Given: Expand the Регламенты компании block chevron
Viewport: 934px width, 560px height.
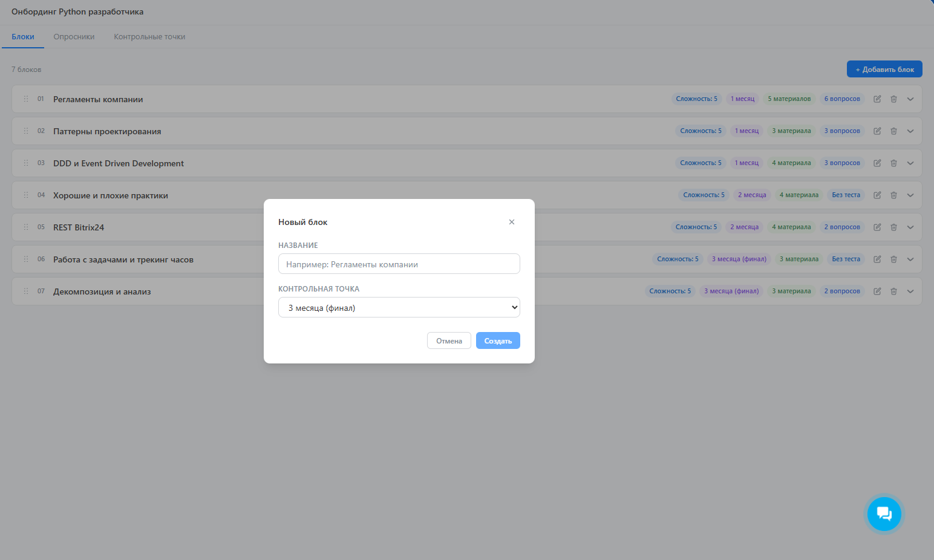Looking at the screenshot, I should [910, 99].
